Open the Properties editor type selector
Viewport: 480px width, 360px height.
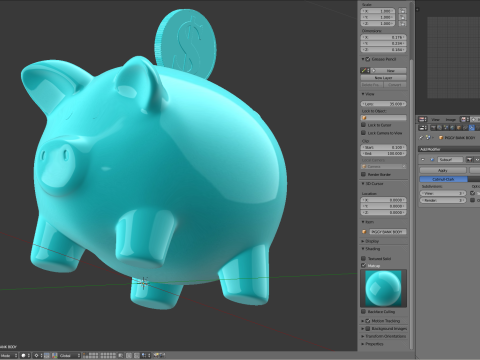(x=423, y=128)
